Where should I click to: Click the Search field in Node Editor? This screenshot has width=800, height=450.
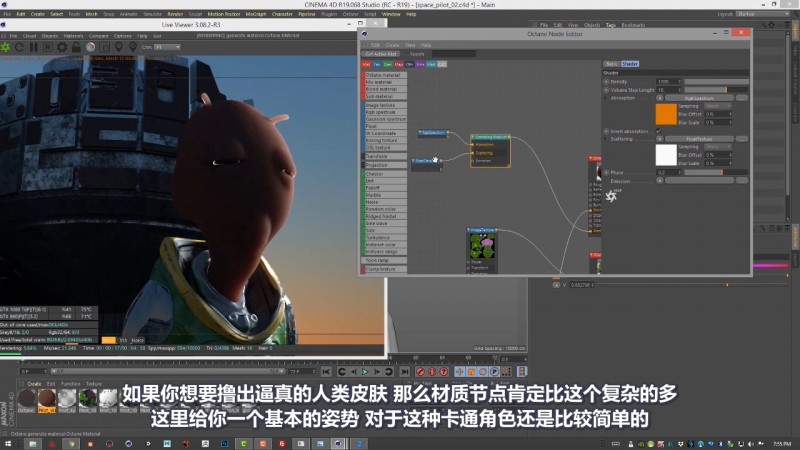point(454,54)
